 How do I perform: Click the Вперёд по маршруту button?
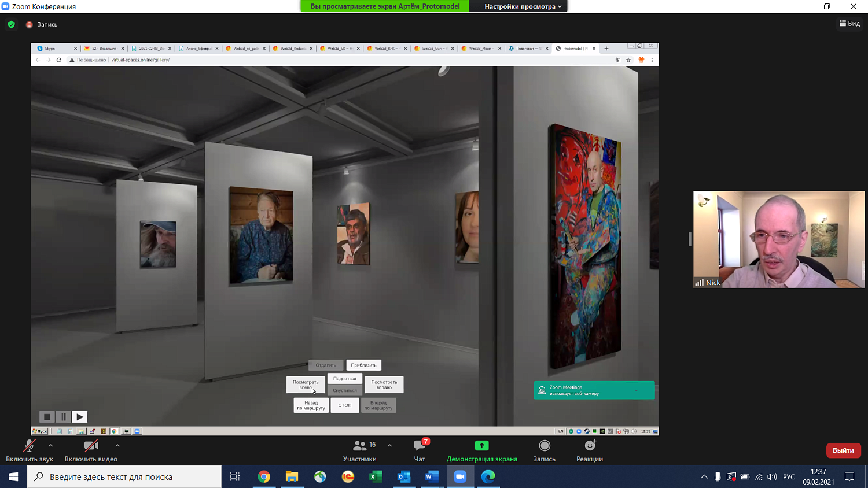(x=378, y=405)
